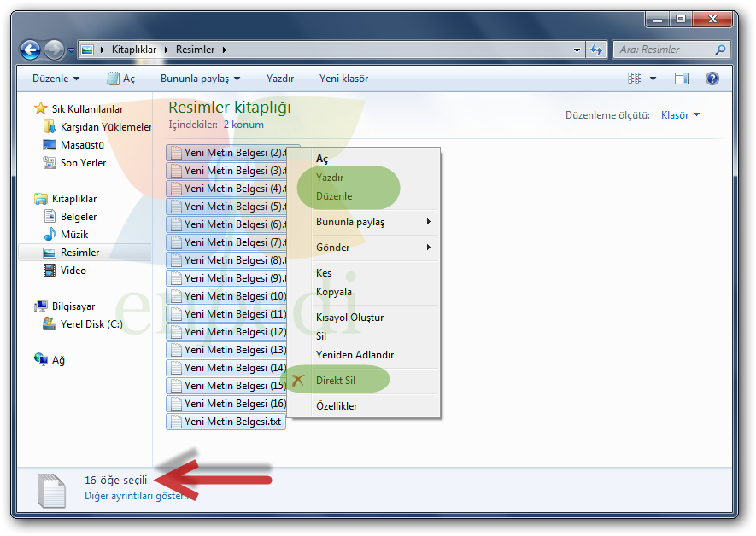Open recent pages dropdown next to Forward
The width and height of the screenshot is (756, 536).
point(71,50)
